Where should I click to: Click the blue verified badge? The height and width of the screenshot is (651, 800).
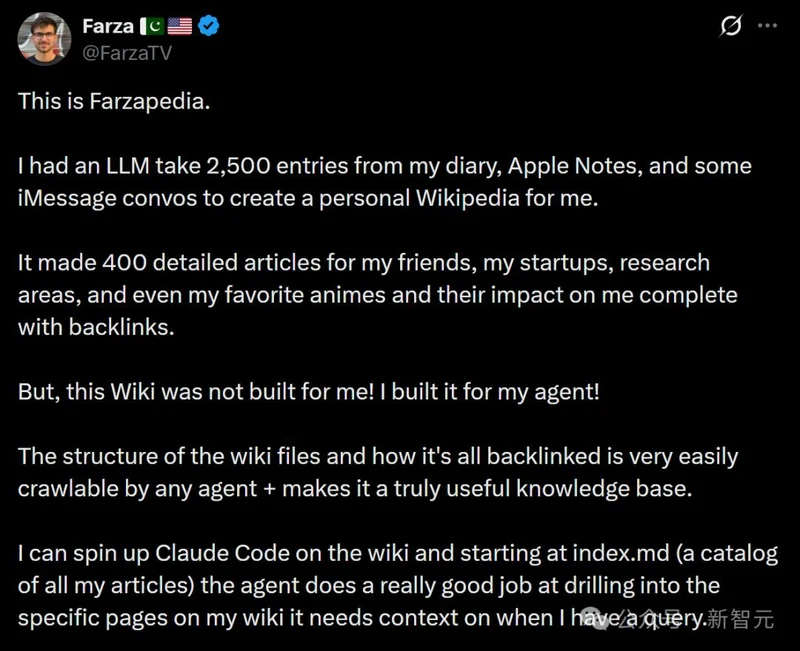tap(209, 27)
